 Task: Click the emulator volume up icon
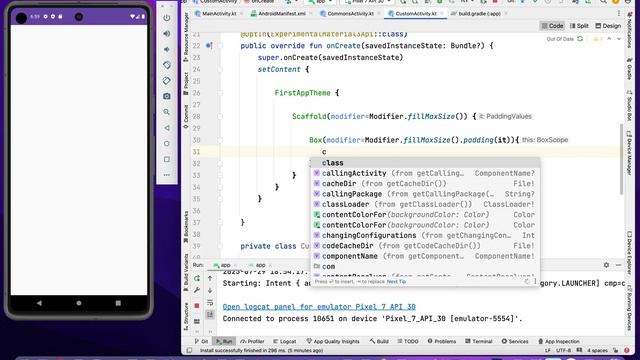click(167, 34)
